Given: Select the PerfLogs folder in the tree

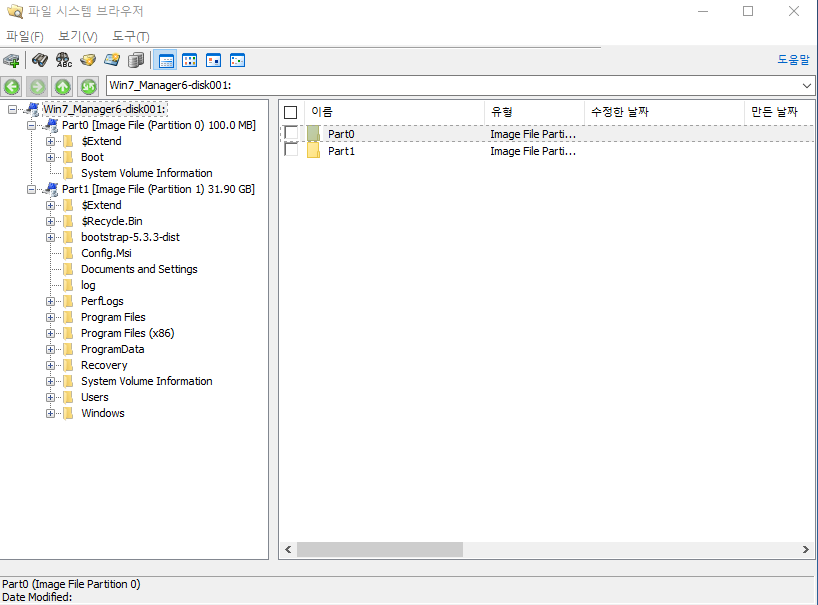Looking at the screenshot, I should click(102, 301).
